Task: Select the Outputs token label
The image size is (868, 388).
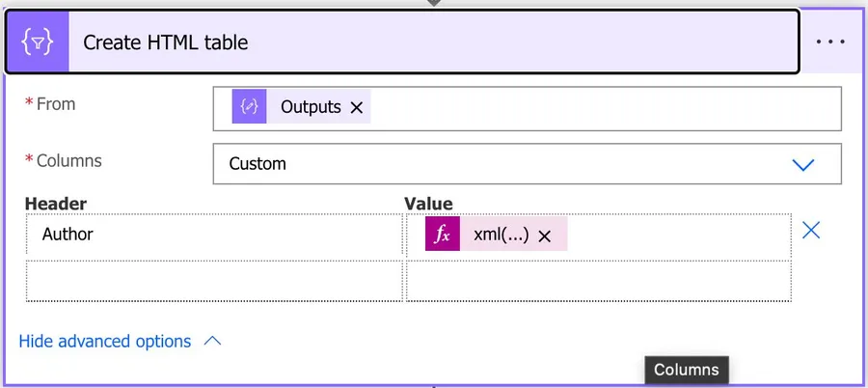Action: [310, 107]
